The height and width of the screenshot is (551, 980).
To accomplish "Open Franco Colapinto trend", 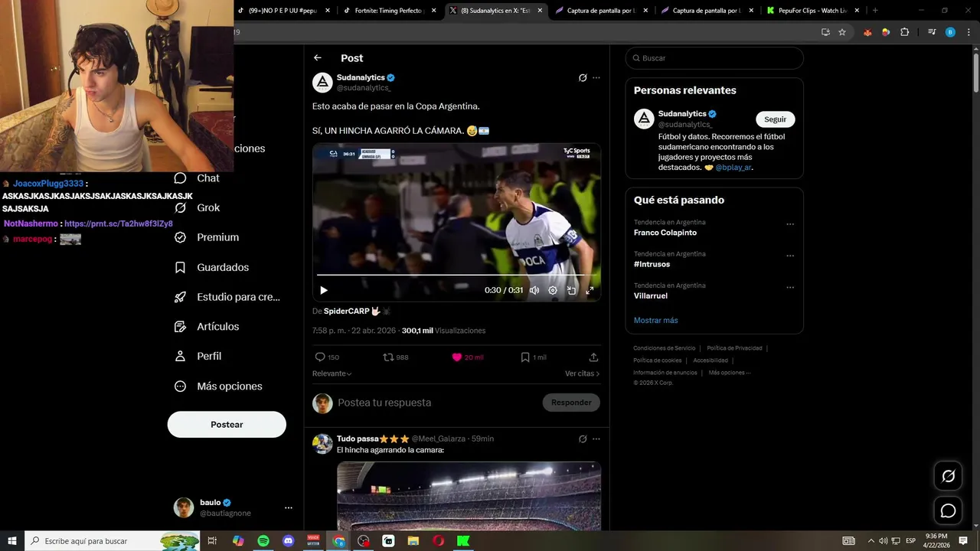I will 665,233.
